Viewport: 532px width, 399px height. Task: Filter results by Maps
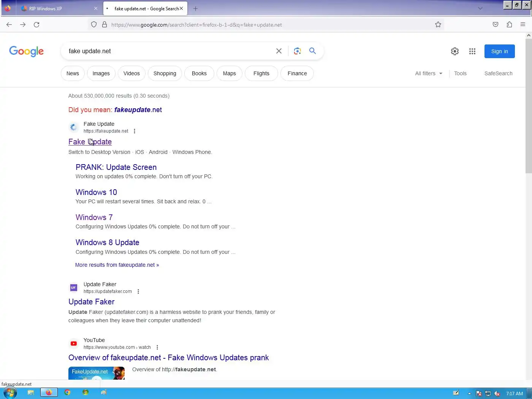tap(230, 73)
